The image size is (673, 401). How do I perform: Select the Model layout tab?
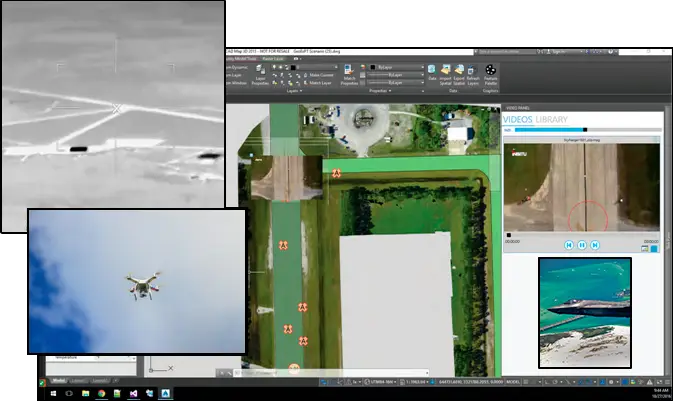coord(58,381)
